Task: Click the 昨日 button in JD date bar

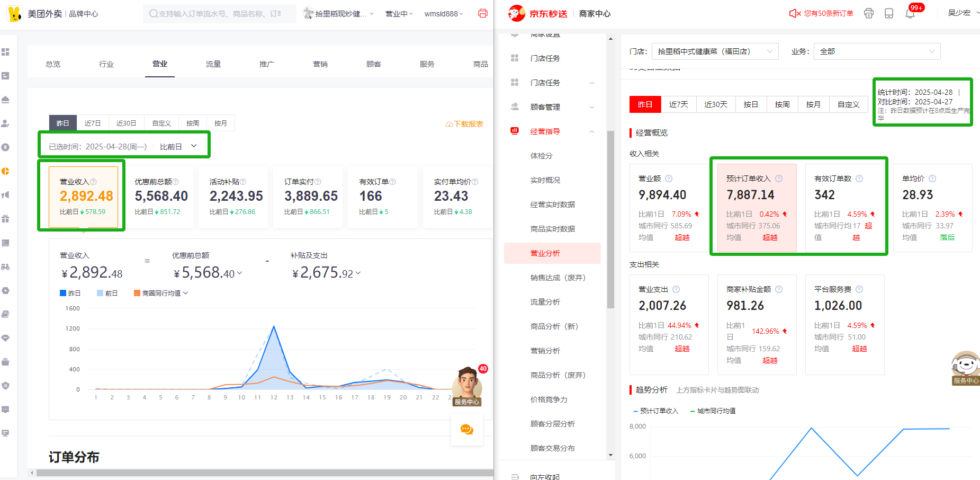Action: pyautogui.click(x=645, y=104)
